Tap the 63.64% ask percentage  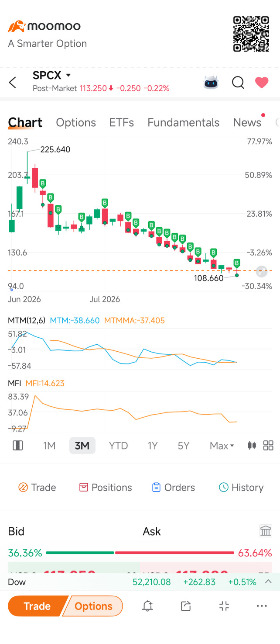point(255,553)
